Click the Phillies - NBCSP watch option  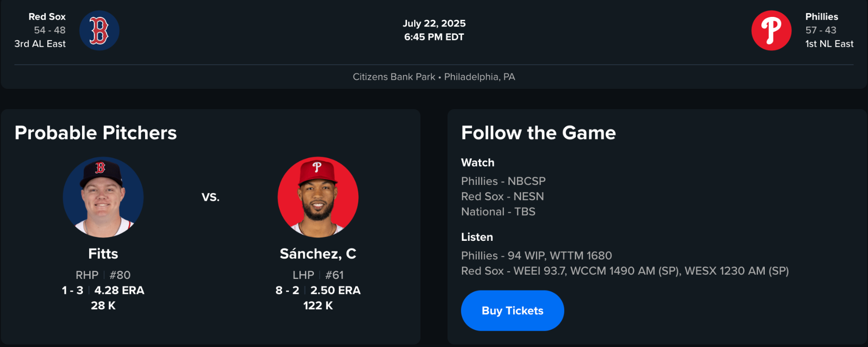tap(503, 181)
